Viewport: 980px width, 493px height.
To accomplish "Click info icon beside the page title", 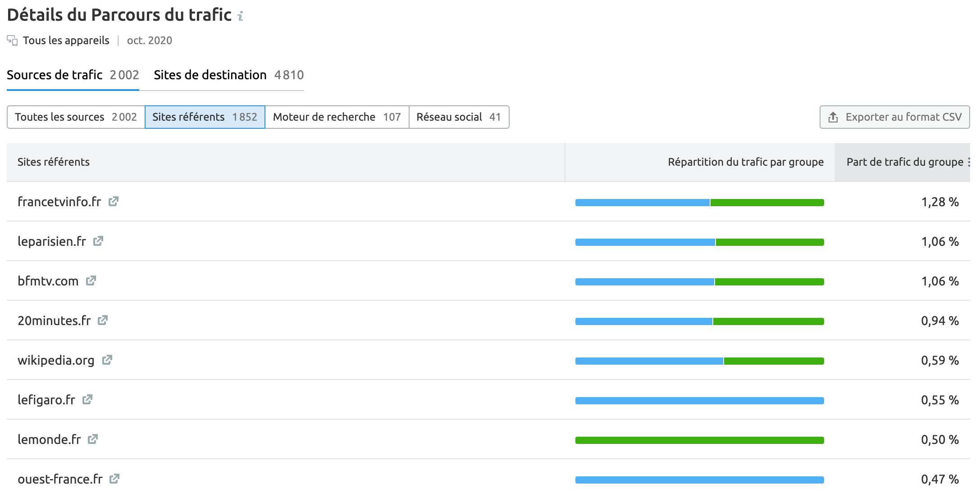I will (241, 16).
